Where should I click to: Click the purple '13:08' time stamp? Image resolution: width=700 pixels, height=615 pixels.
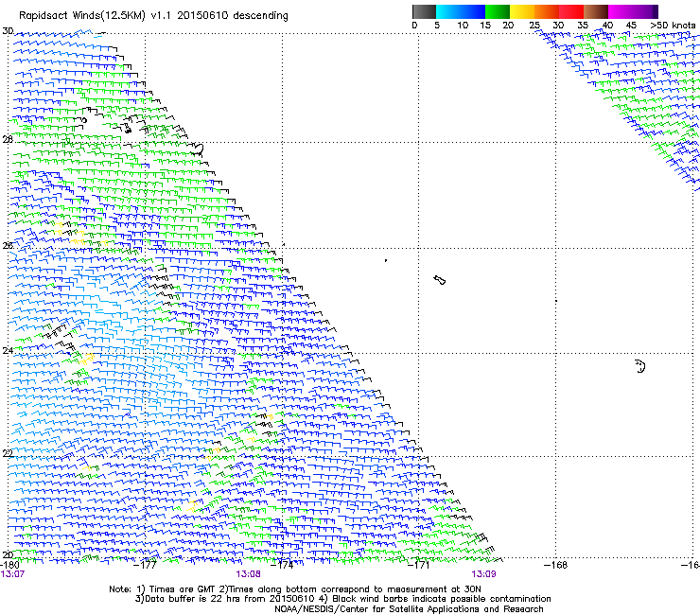coord(248,574)
